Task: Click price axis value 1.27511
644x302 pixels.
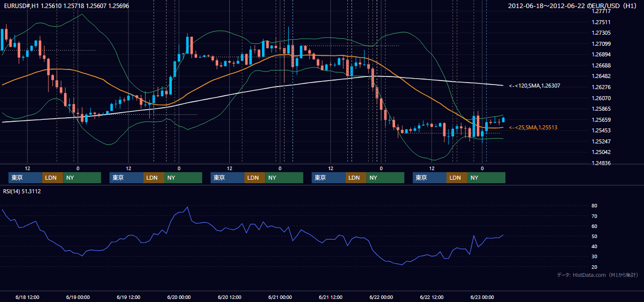Action: [601, 22]
